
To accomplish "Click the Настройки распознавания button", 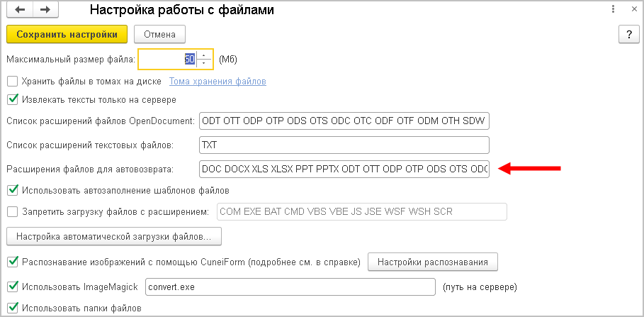I will 433,262.
